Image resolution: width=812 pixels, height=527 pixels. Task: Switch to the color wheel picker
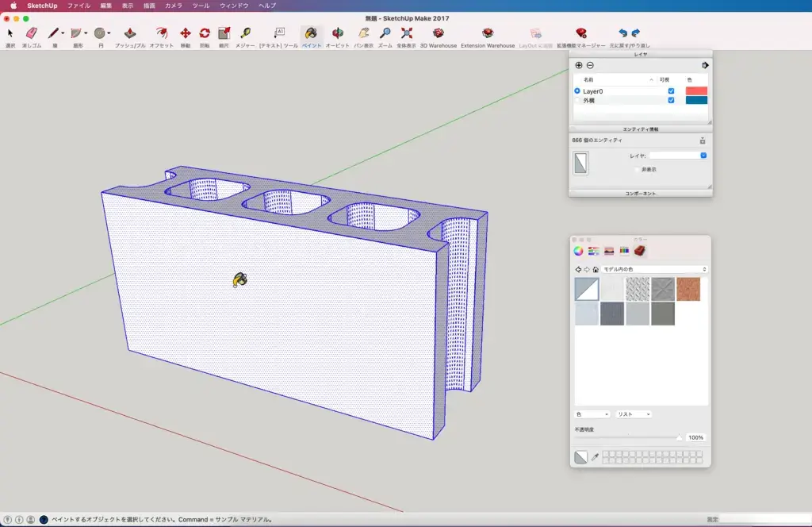tap(578, 251)
